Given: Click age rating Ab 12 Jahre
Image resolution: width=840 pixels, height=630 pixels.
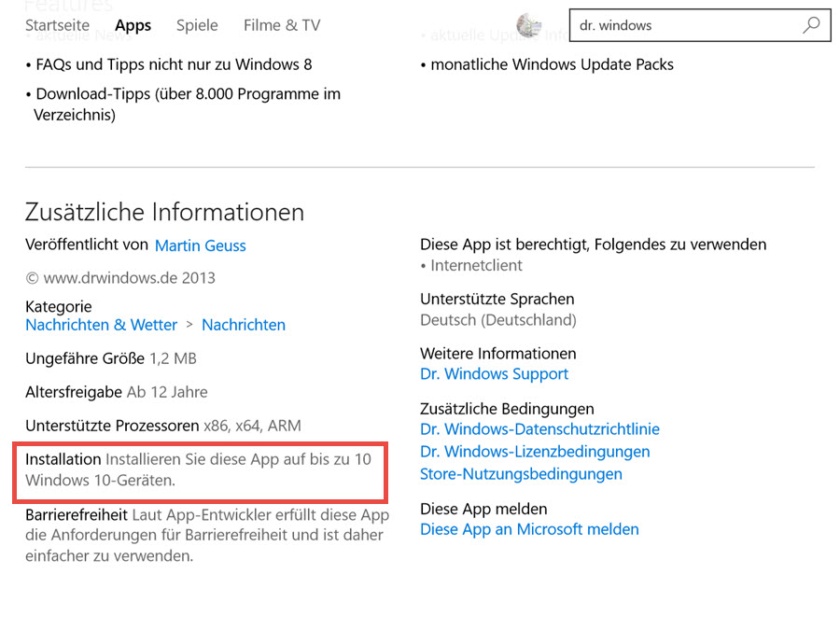Looking at the screenshot, I should (167, 392).
